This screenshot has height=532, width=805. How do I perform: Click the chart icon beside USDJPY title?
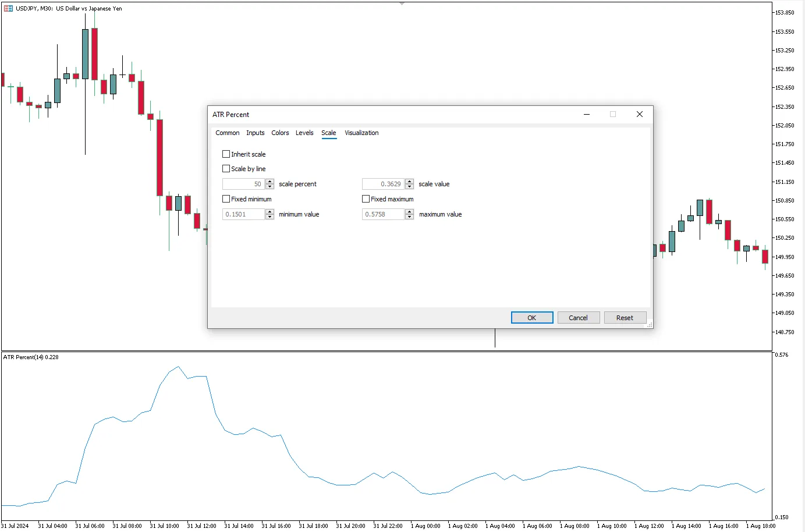click(8, 9)
